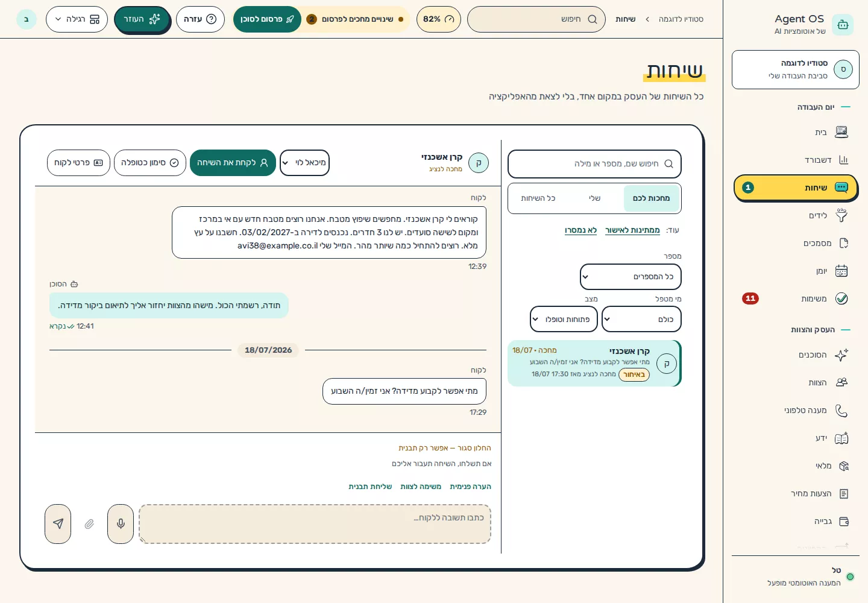868x603 pixels.
Task: Open מסמכים in sidebar
Action: tap(796, 243)
